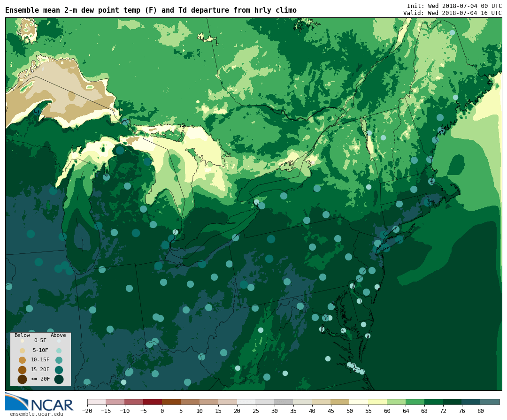The width and height of the screenshot is (507, 420).
Task: Click the '10-15F' legend label
Action: [x=40, y=359]
